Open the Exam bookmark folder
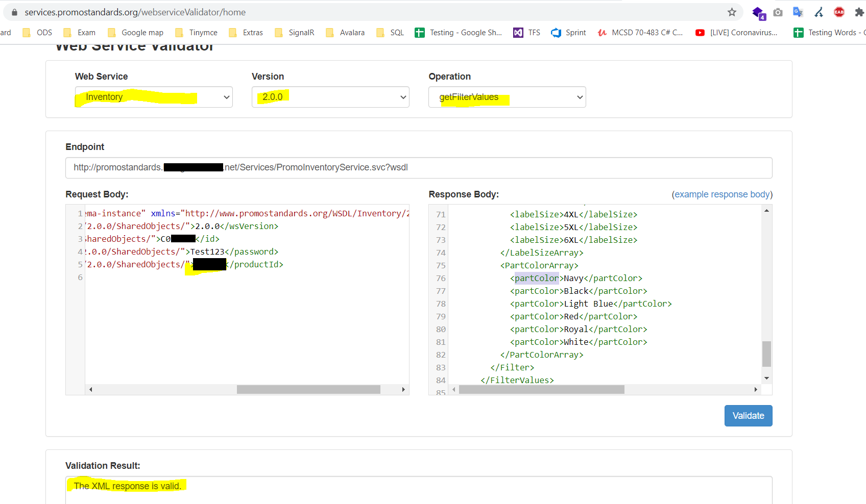 [79, 33]
